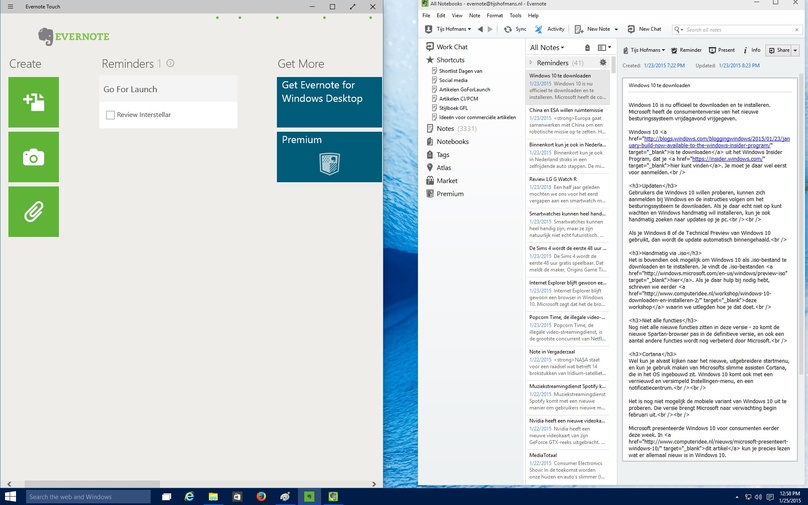
Task: Click the New Chat toolbar button
Action: click(x=644, y=29)
